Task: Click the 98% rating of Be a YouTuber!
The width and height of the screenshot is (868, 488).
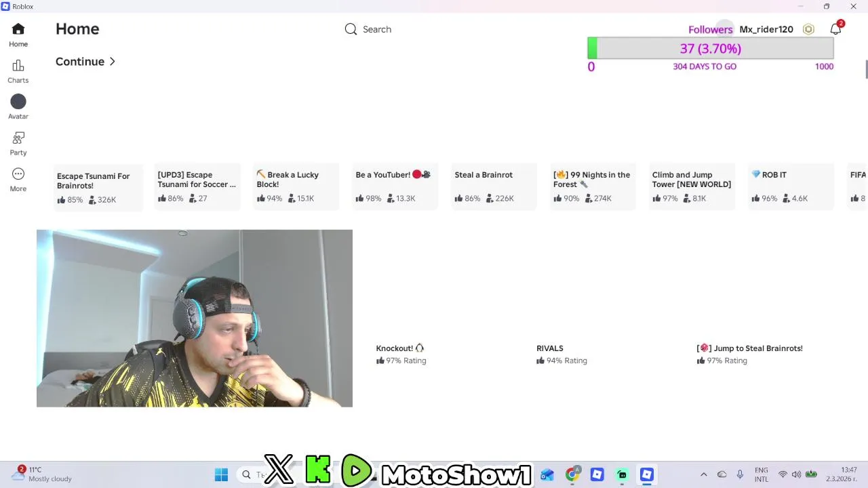Action: click(368, 199)
